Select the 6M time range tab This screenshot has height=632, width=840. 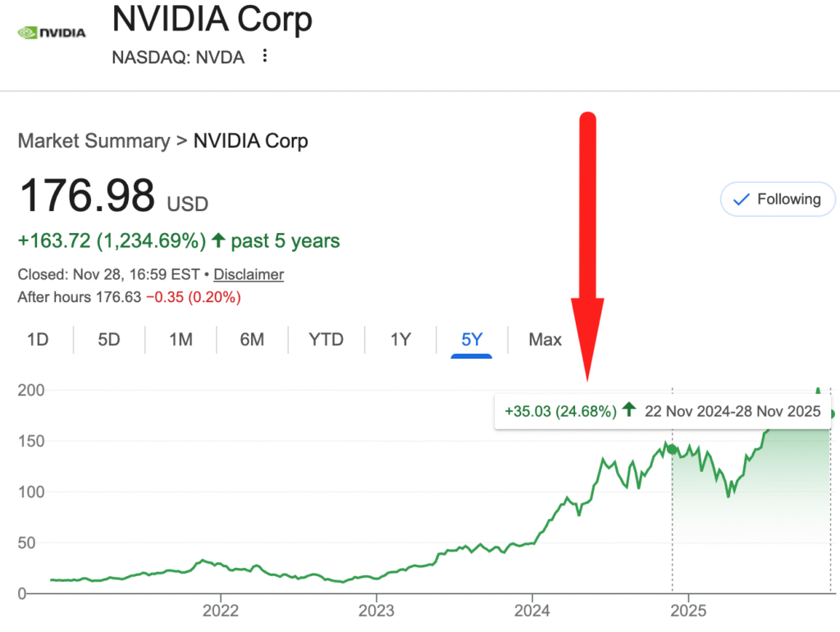252,339
